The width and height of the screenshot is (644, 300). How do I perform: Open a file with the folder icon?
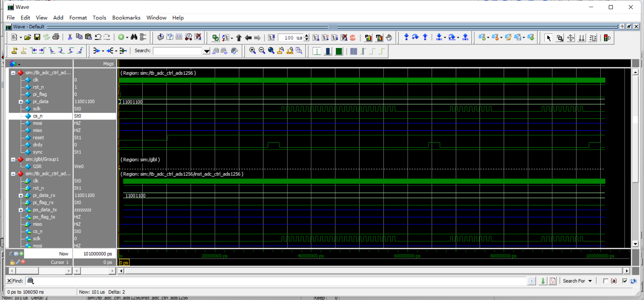tap(27, 37)
